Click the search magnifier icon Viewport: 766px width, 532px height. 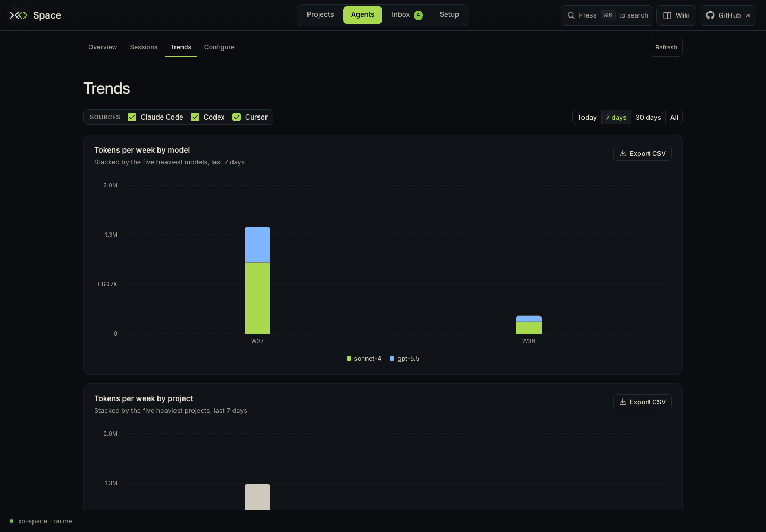coord(571,15)
